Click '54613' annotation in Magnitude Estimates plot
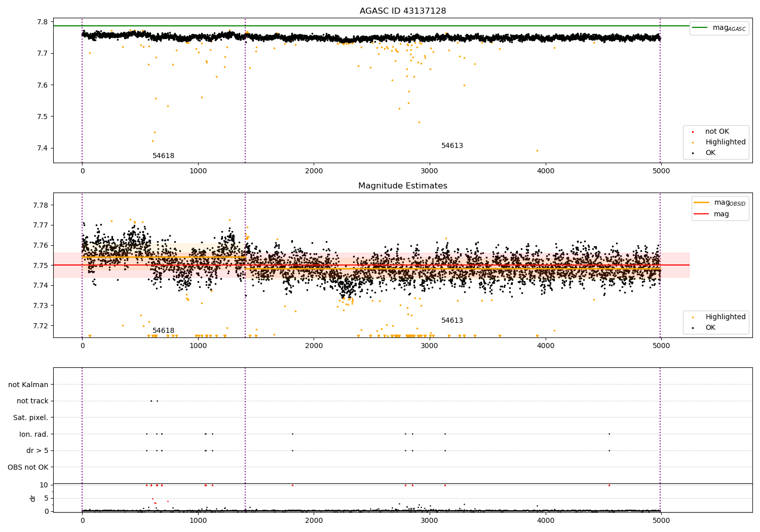The height and width of the screenshot is (532, 760). [x=452, y=321]
